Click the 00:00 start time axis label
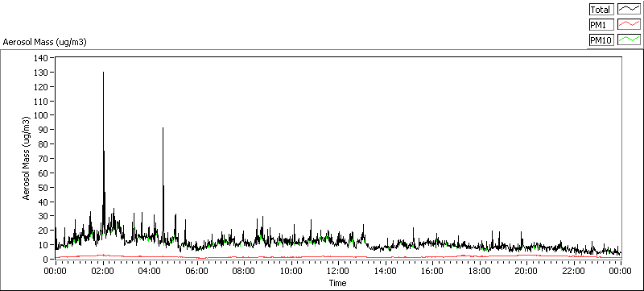The height and width of the screenshot is (291, 644). (56, 272)
